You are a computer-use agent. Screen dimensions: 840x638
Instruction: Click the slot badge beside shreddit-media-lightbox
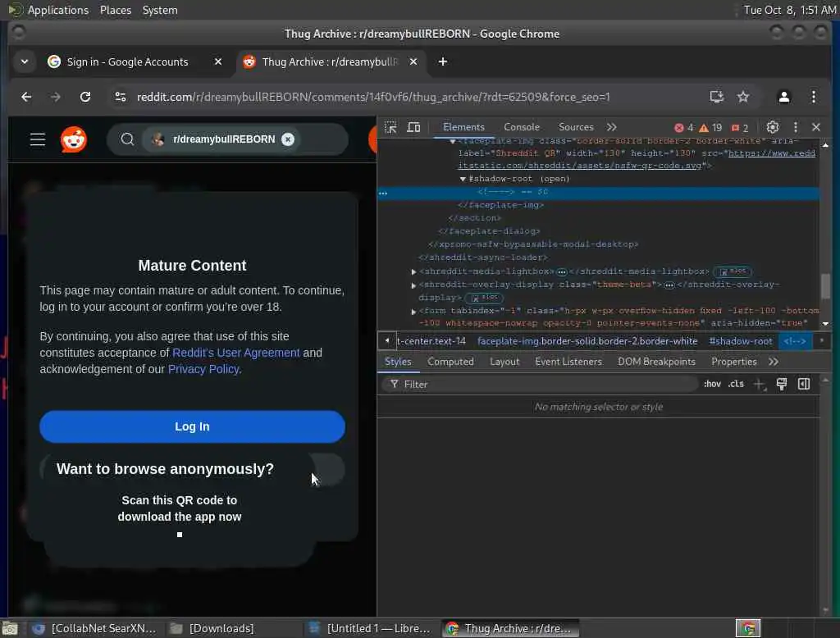tap(733, 271)
